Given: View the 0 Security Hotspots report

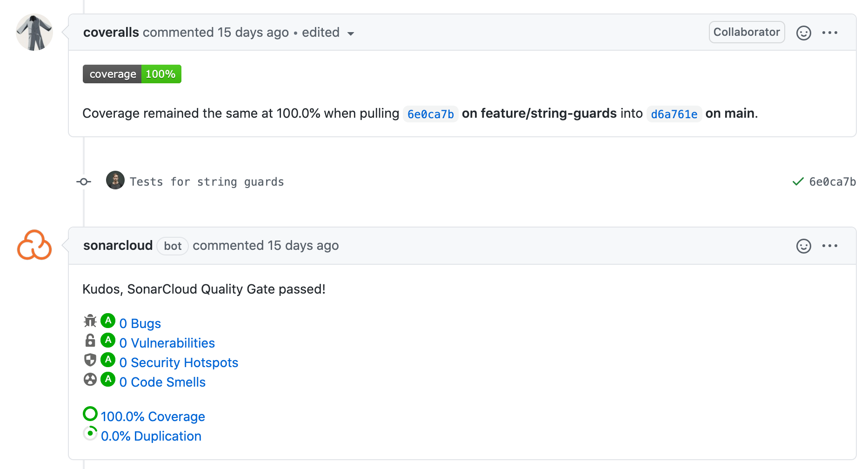Looking at the screenshot, I should (179, 362).
